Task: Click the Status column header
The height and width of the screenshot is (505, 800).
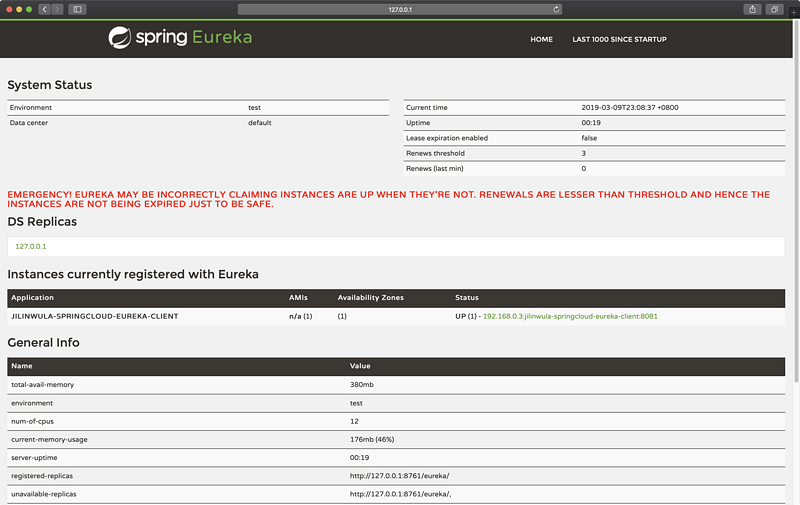Action: [467, 297]
